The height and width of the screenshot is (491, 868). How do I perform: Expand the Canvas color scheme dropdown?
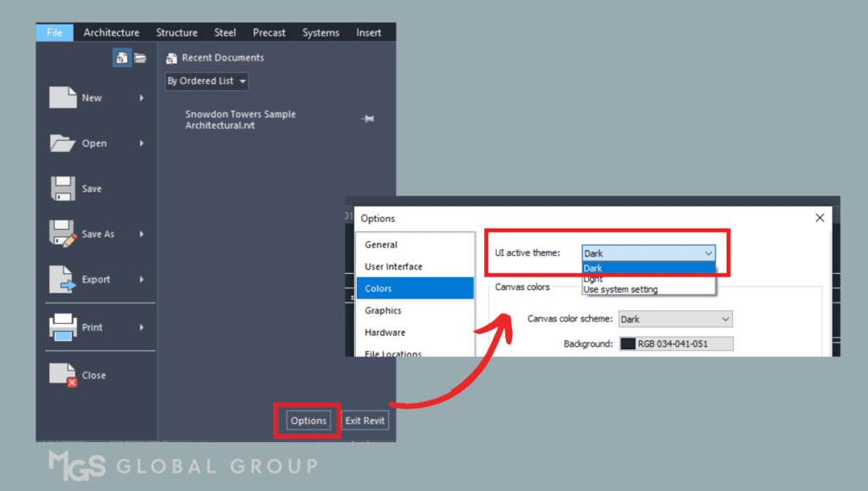675,319
